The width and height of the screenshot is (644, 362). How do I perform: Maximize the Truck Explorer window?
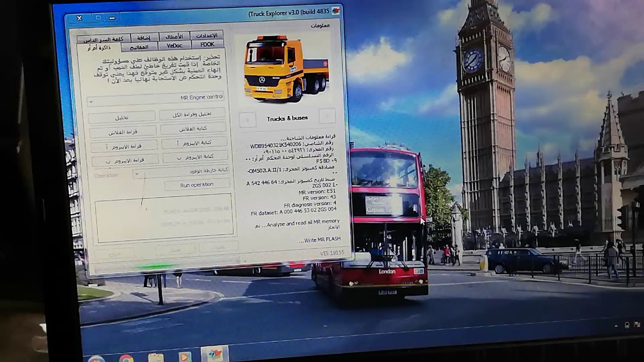pos(98,18)
